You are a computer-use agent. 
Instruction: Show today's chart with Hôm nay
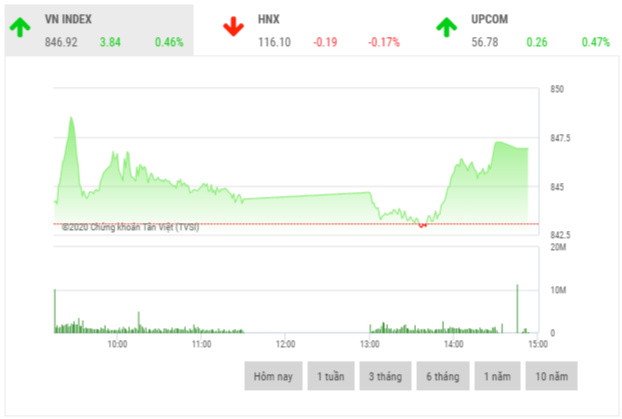coord(272,376)
